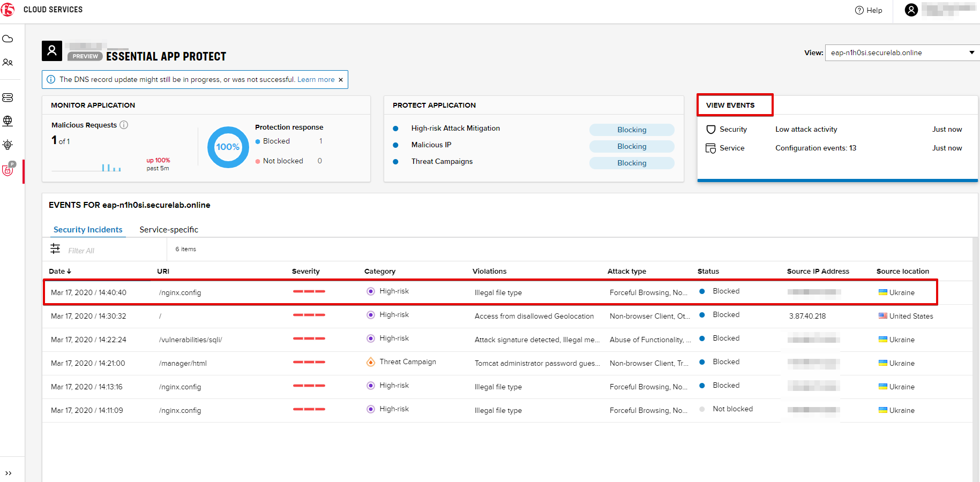Click the info icon in DNS notice
Image resolution: width=980 pixels, height=482 pixels.
pos(51,79)
